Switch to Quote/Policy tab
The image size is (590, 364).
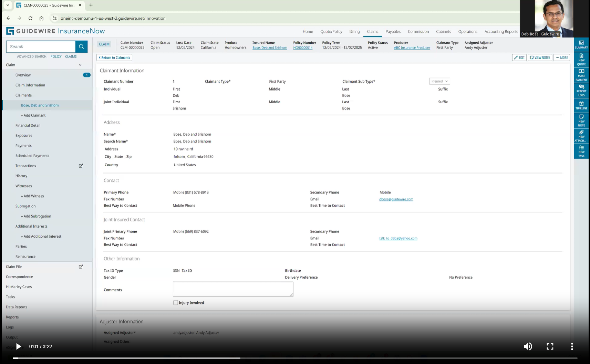pos(331,31)
